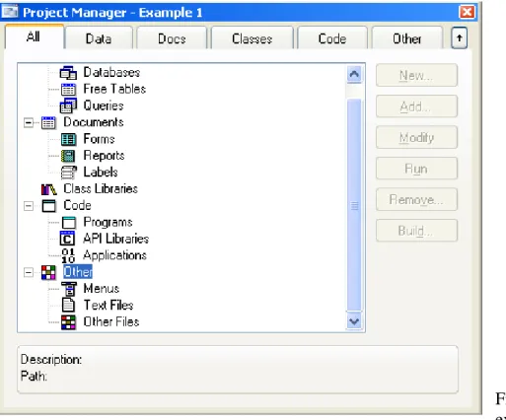This screenshot has height=420, width=506.
Task: Select the Forms label
Action: [99, 139]
